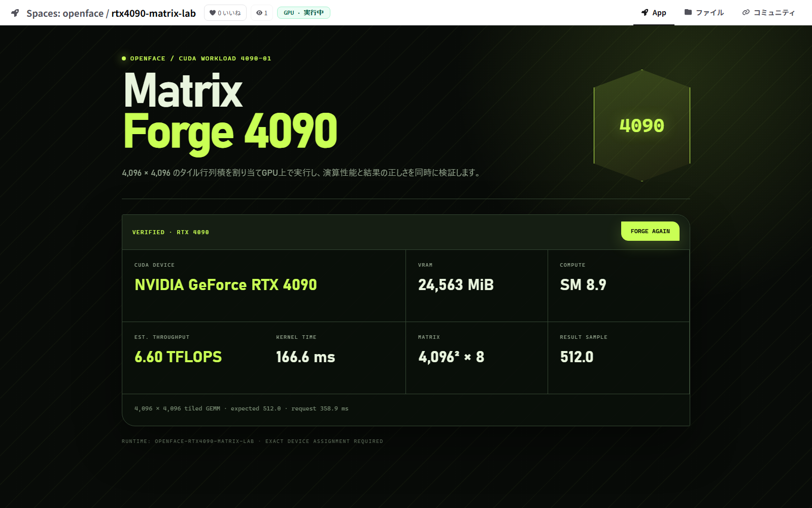Click the OPENFACE / CUDA WORKLOAD 4090-01 label
The image size is (812, 508).
(200, 58)
